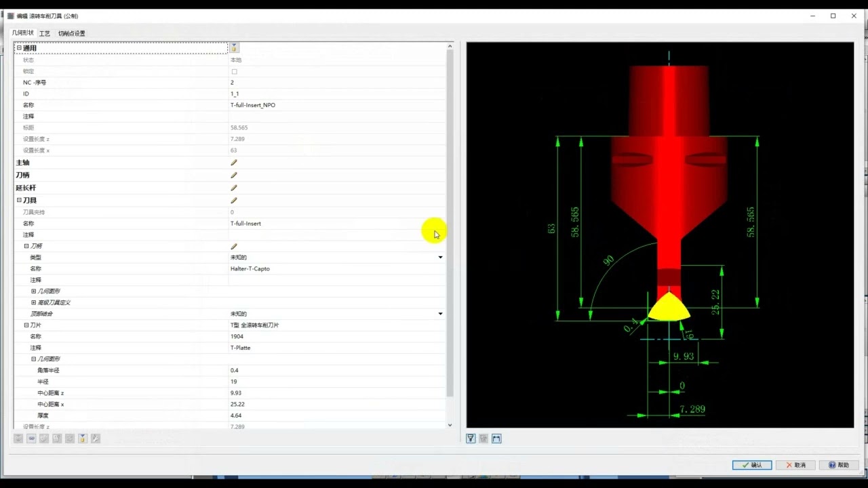868x488 pixels.
Task: Click the pencil icon in the italic 刀柄 row above 类型
Action: (234, 246)
